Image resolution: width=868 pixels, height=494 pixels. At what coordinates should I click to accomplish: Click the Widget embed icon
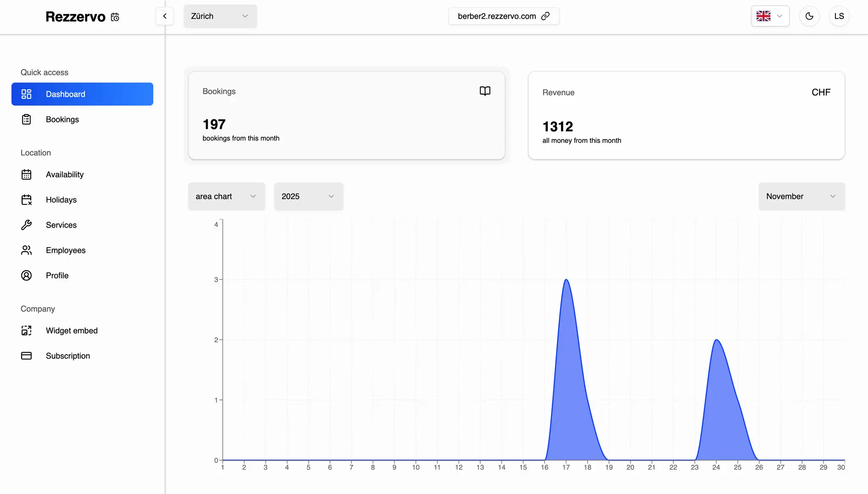coord(26,330)
